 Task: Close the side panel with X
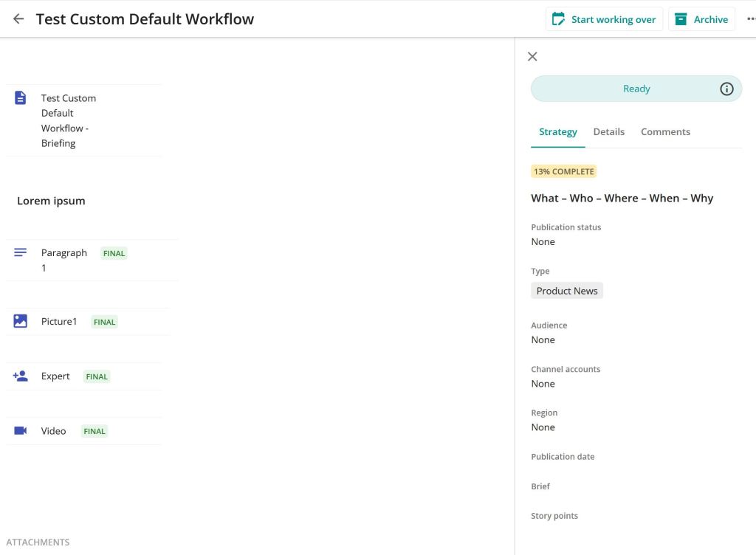532,57
